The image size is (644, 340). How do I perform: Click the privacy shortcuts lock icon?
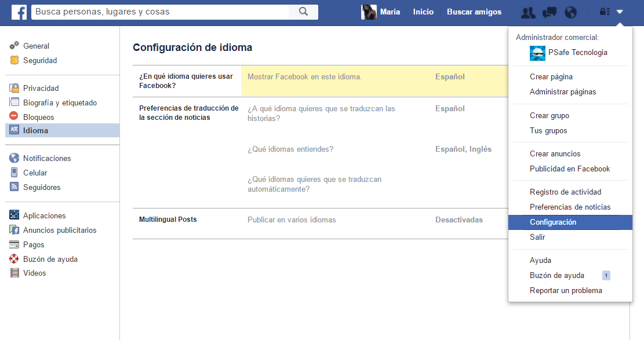pyautogui.click(x=605, y=12)
